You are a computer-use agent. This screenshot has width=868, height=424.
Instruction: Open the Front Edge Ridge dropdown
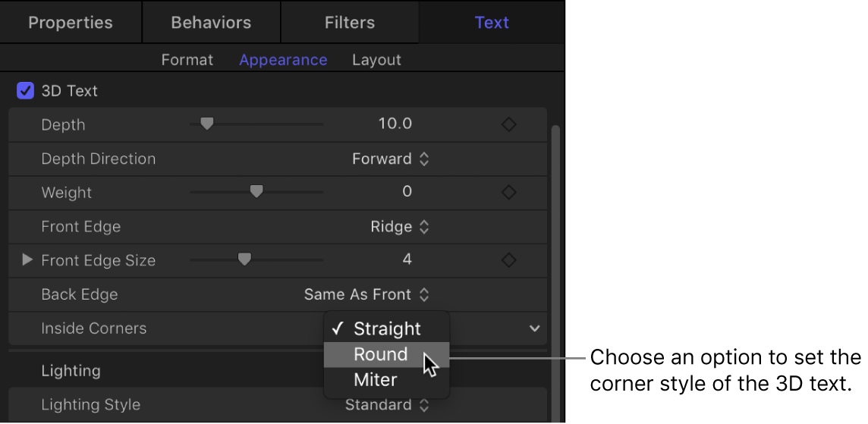400,227
